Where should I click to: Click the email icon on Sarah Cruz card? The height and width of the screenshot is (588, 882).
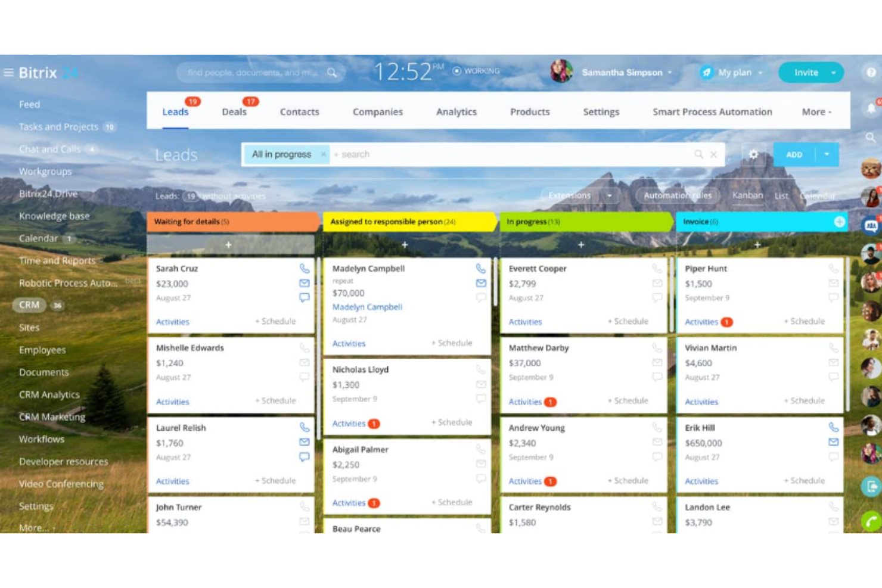pyautogui.click(x=305, y=283)
